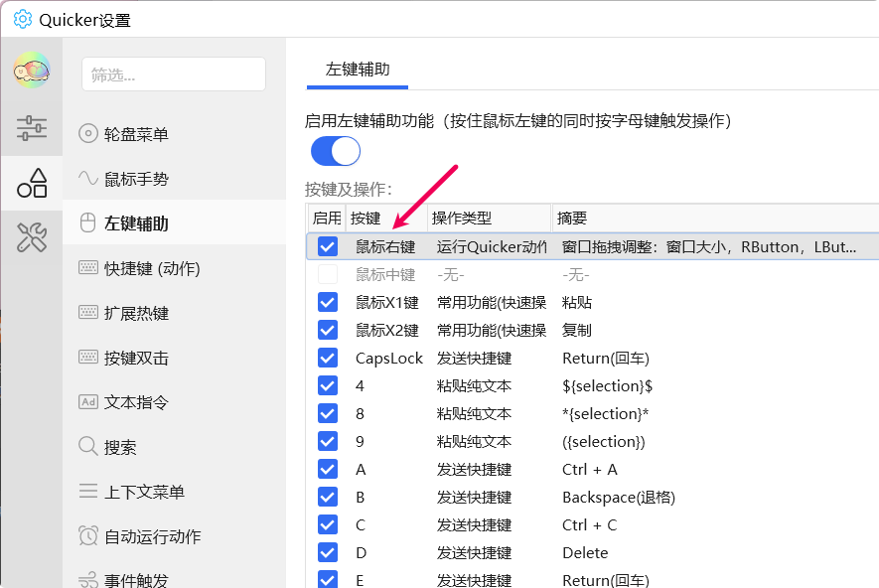Viewport: 879px width, 588px height.
Task: Click the *{selection}* summary cell
Action: coord(606,413)
